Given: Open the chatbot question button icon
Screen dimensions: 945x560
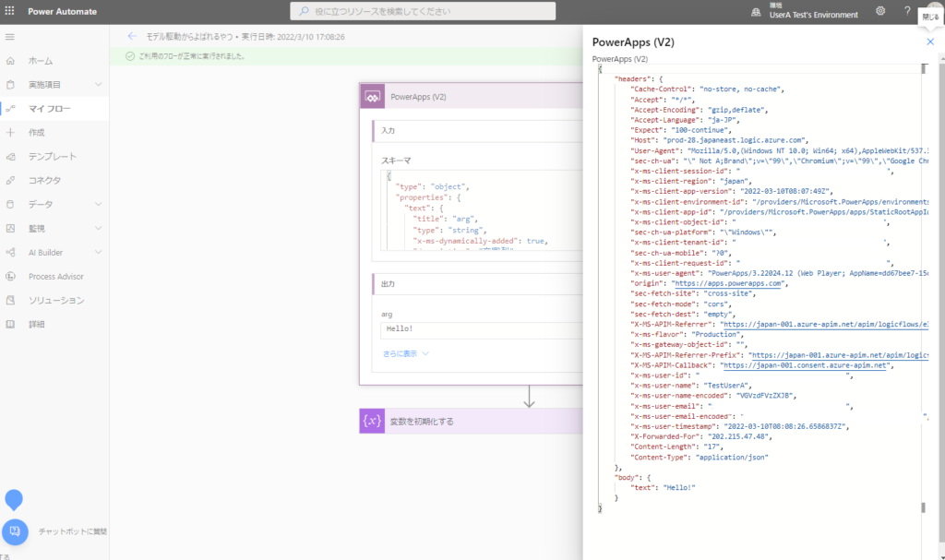Looking at the screenshot, I should (15, 531).
